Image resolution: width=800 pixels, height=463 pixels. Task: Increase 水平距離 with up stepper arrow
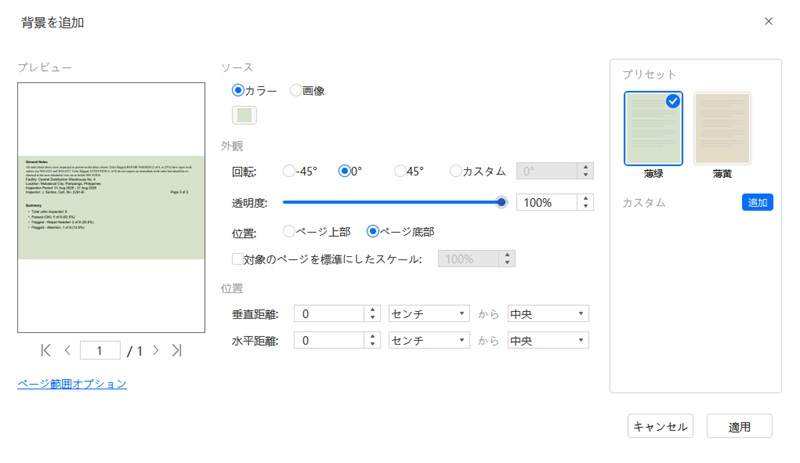point(372,336)
